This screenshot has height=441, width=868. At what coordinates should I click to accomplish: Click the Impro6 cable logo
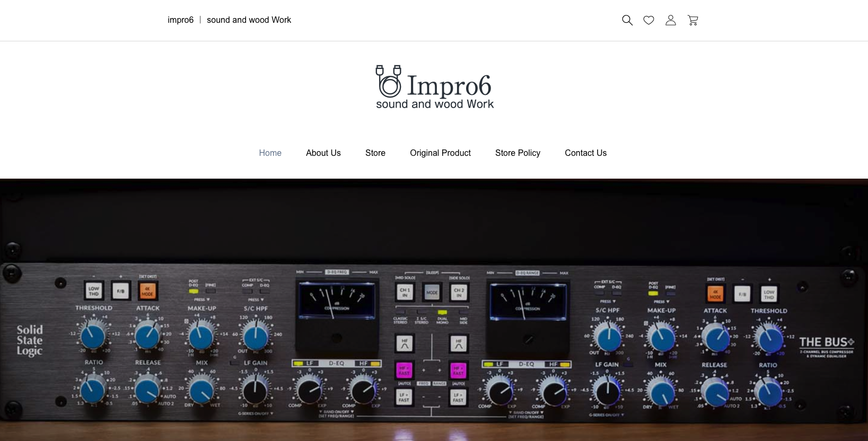coord(434,87)
